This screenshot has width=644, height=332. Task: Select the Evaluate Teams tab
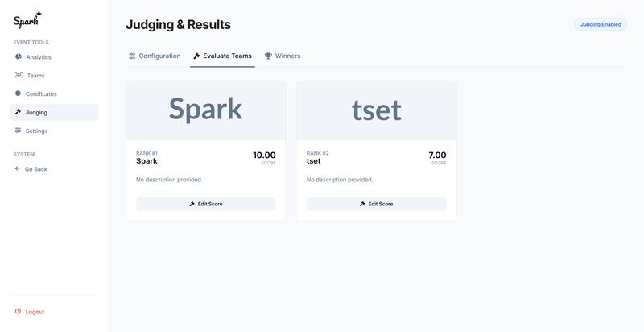[x=222, y=56]
